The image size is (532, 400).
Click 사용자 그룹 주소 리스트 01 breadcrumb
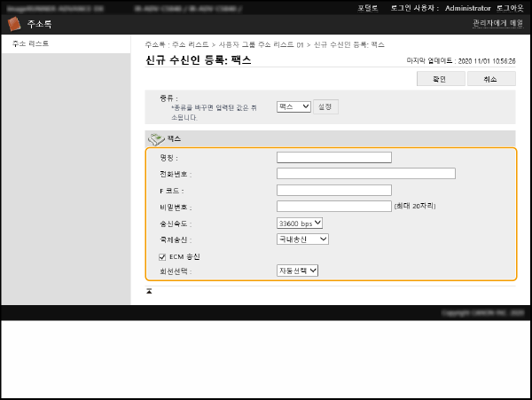[261, 43]
